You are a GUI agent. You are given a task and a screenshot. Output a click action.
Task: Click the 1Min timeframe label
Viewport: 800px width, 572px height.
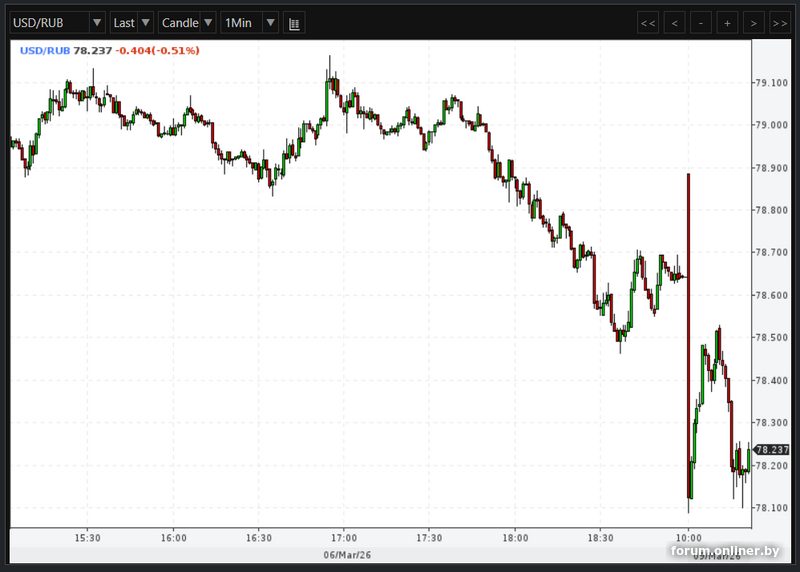tap(238, 22)
